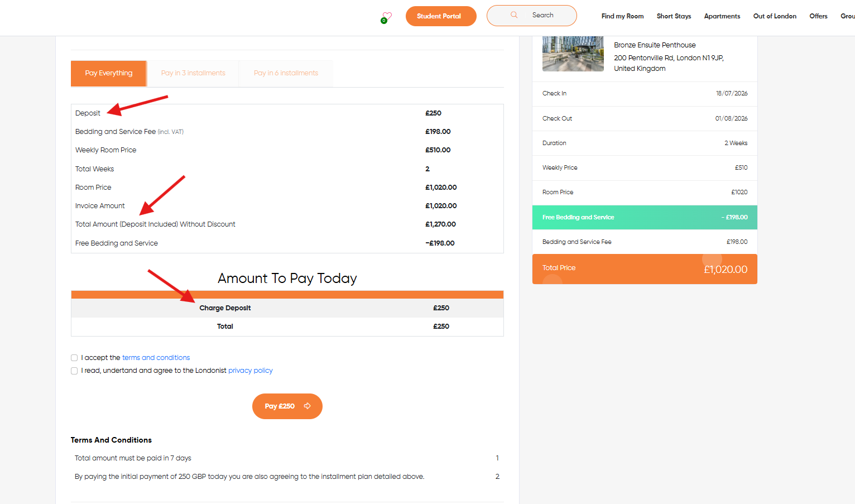Open the Offers menu
The width and height of the screenshot is (855, 504).
(x=818, y=16)
